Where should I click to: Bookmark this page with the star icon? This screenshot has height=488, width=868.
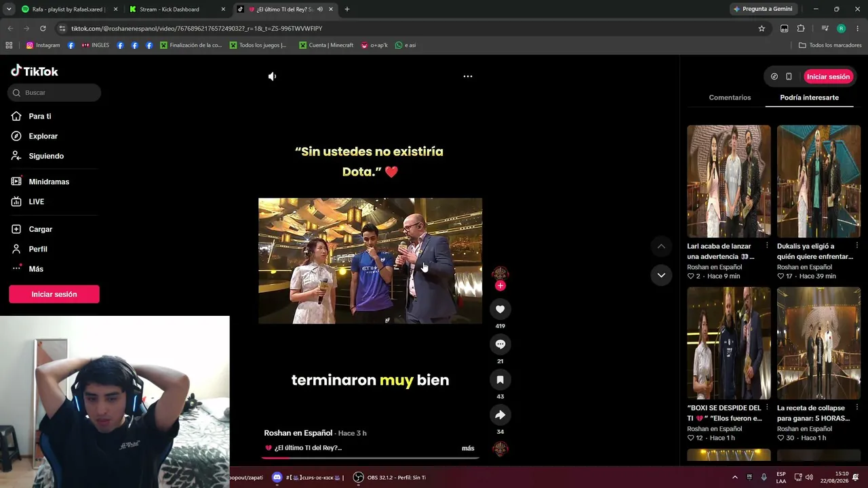(762, 28)
